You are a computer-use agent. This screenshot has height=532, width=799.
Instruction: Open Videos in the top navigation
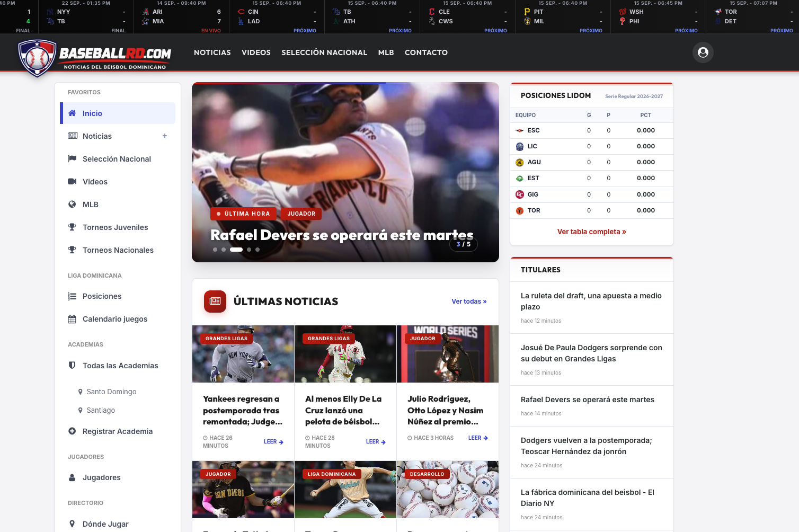pos(256,52)
